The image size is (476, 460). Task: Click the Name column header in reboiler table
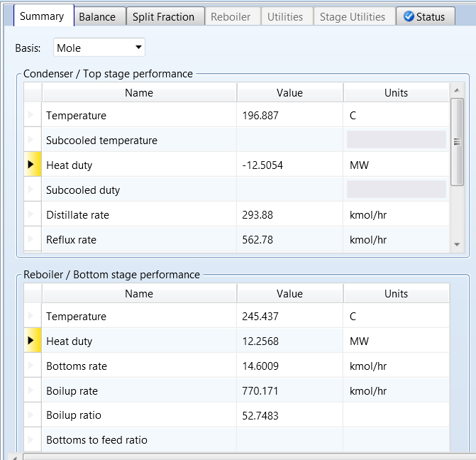click(139, 294)
